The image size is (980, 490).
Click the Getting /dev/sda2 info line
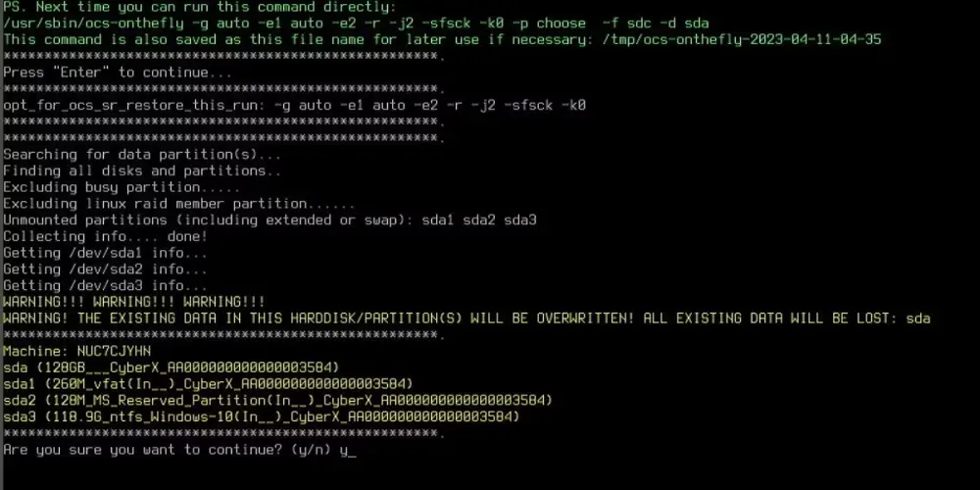coord(105,269)
